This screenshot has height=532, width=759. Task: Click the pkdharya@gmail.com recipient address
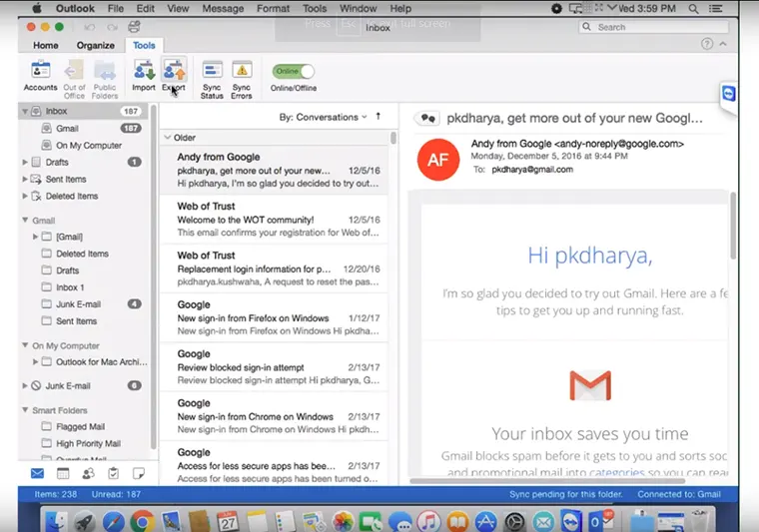click(532, 170)
